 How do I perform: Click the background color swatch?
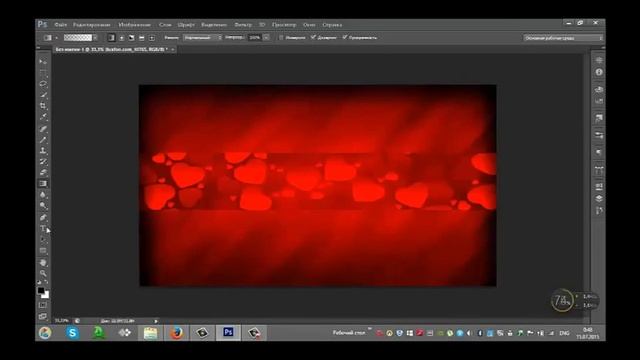46,295
